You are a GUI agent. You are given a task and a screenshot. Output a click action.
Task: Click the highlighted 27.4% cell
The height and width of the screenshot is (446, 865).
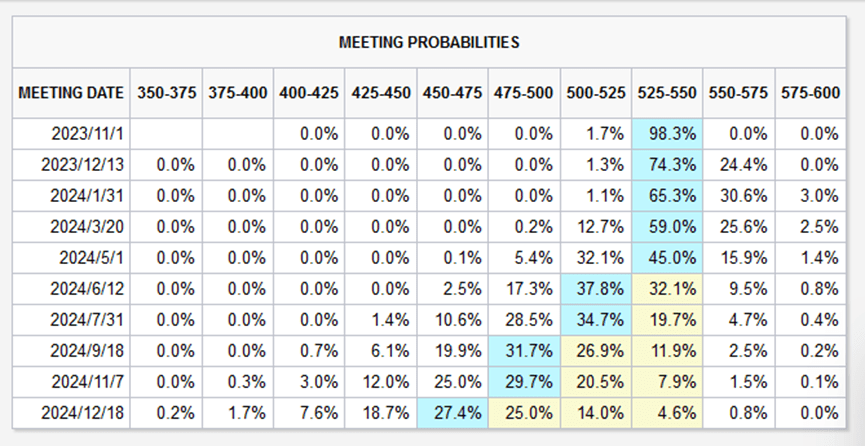pyautogui.click(x=453, y=410)
